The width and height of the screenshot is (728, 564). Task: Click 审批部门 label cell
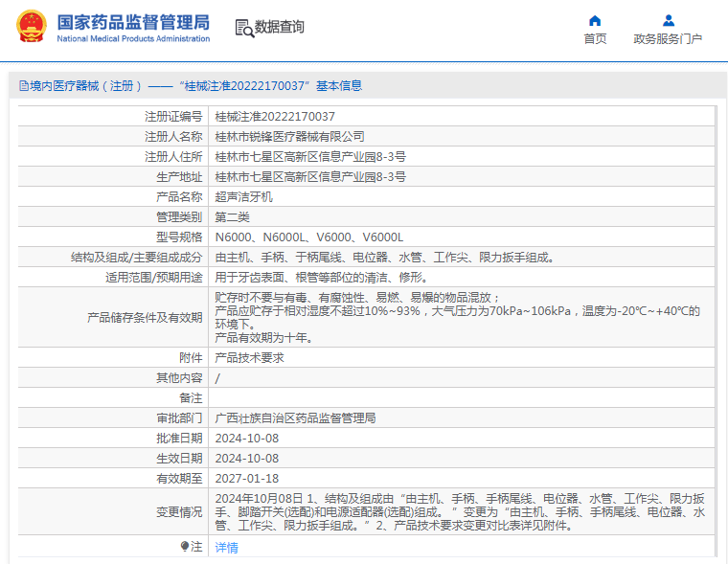179,418
